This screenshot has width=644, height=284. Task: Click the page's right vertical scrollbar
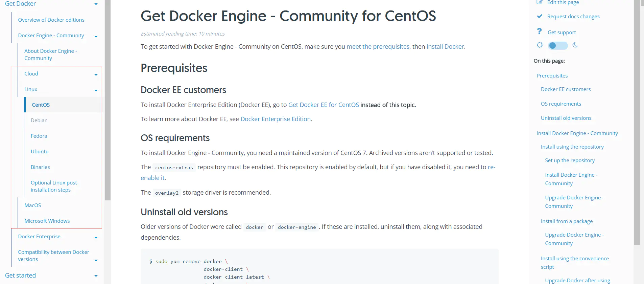point(637,122)
